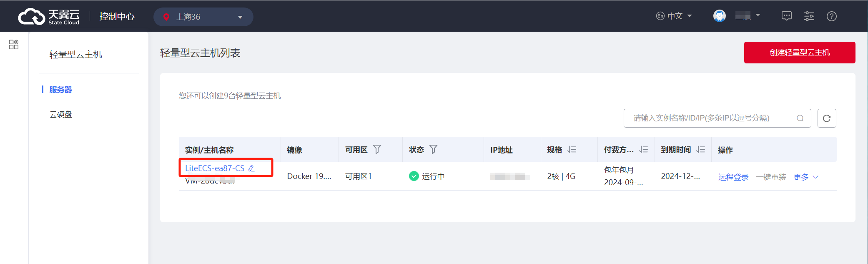Open the help question mark icon
This screenshot has width=868, height=264.
[832, 16]
